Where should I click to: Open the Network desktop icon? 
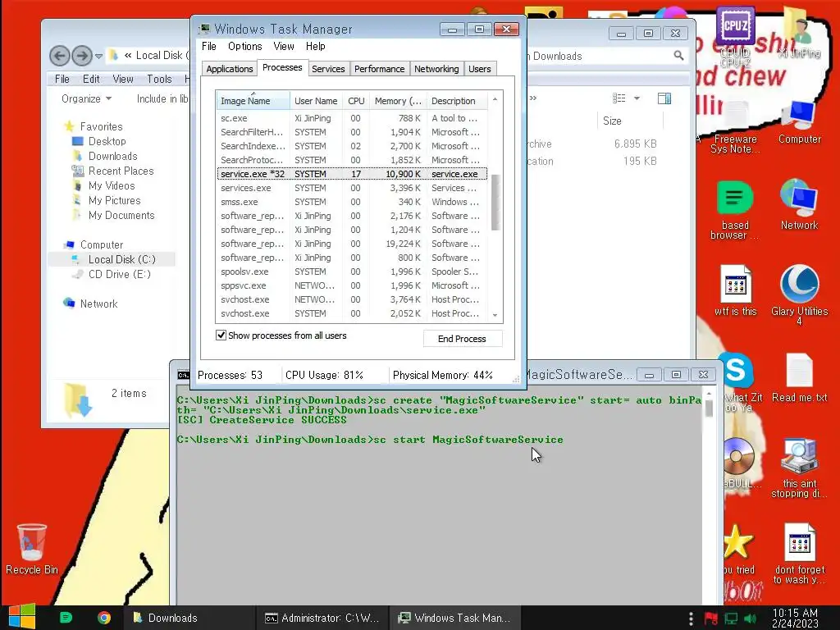[799, 204]
